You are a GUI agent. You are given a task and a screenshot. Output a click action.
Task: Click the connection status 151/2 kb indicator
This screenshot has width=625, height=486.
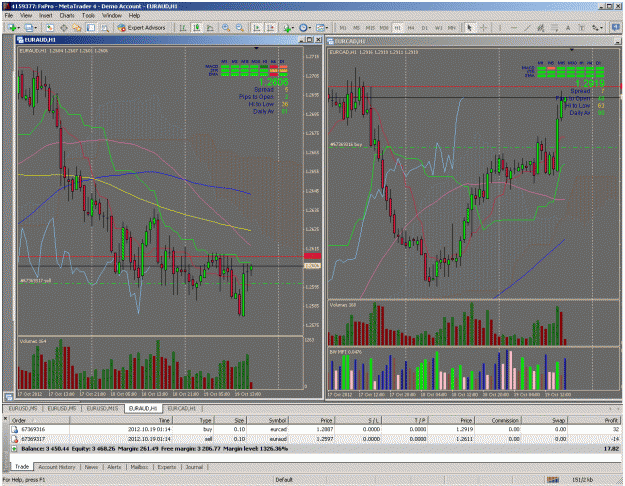pos(583,480)
